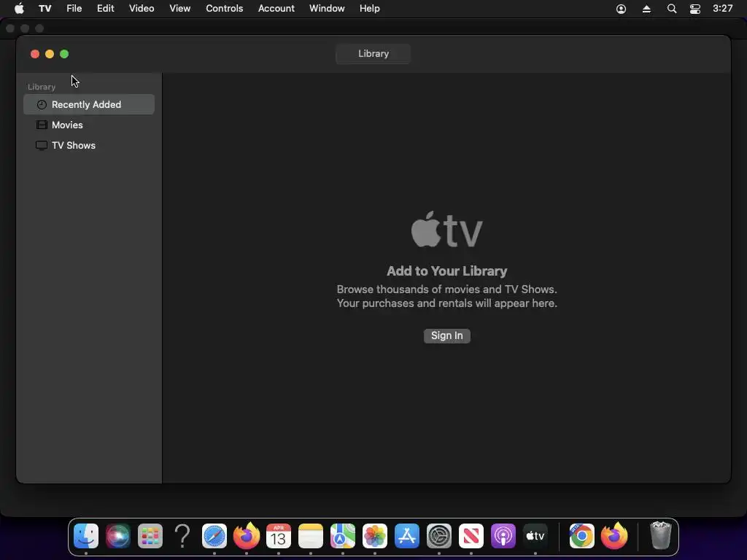
Task: Open the View menu
Action: tap(179, 9)
